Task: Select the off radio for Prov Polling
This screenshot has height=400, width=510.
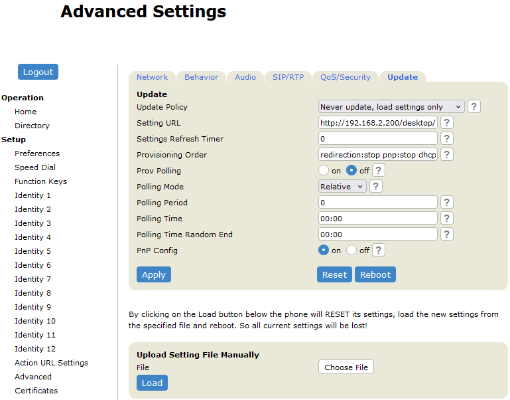Action: (351, 170)
